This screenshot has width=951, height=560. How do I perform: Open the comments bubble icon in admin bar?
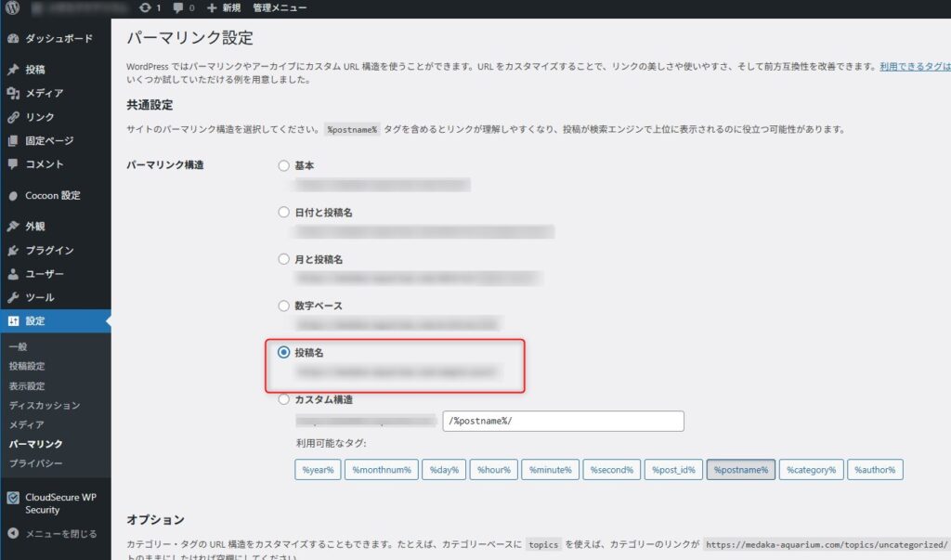pos(178,8)
